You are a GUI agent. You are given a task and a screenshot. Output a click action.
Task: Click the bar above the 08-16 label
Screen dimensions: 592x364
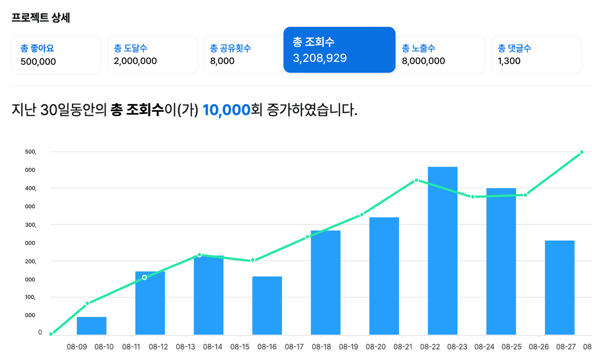pos(267,305)
